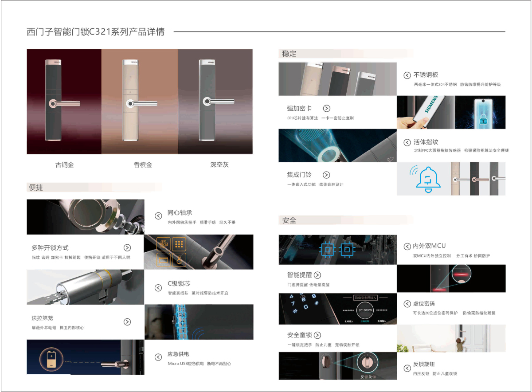The image size is (532, 392).
Task: Click the 强加密卡 feature title
Action: click(299, 109)
